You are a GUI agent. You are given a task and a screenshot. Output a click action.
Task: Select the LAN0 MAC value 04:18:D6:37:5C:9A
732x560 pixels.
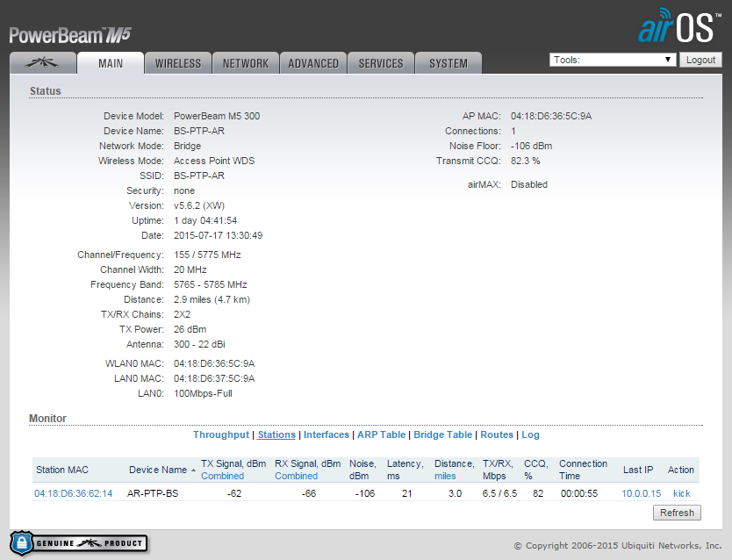point(214,378)
